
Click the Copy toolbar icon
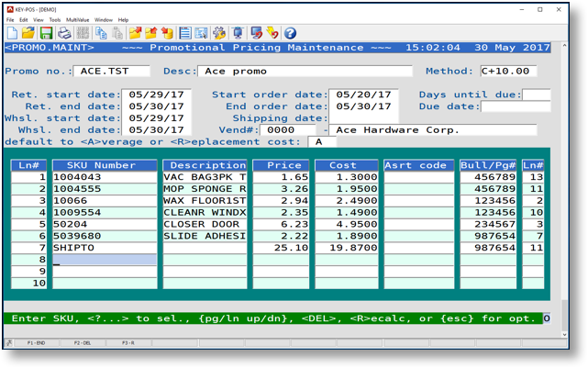[101, 33]
